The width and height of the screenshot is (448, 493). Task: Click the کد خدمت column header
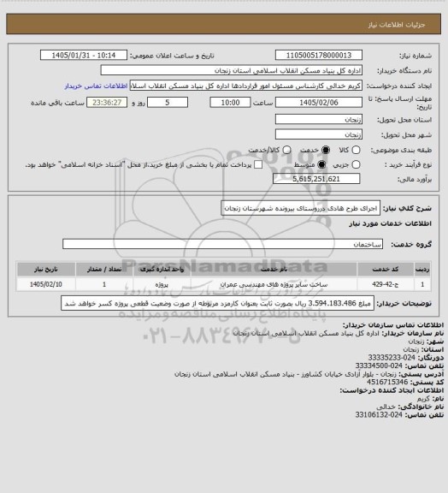click(386, 269)
